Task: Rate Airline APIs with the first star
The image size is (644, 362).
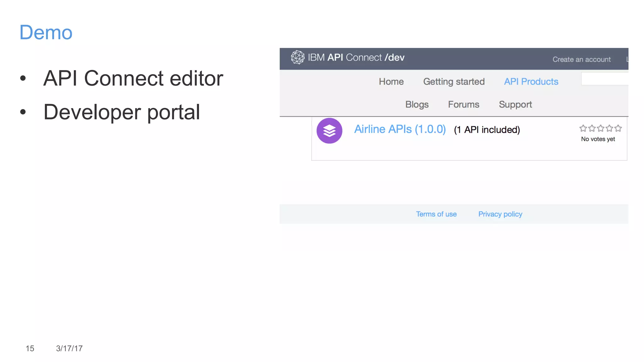Action: click(583, 128)
